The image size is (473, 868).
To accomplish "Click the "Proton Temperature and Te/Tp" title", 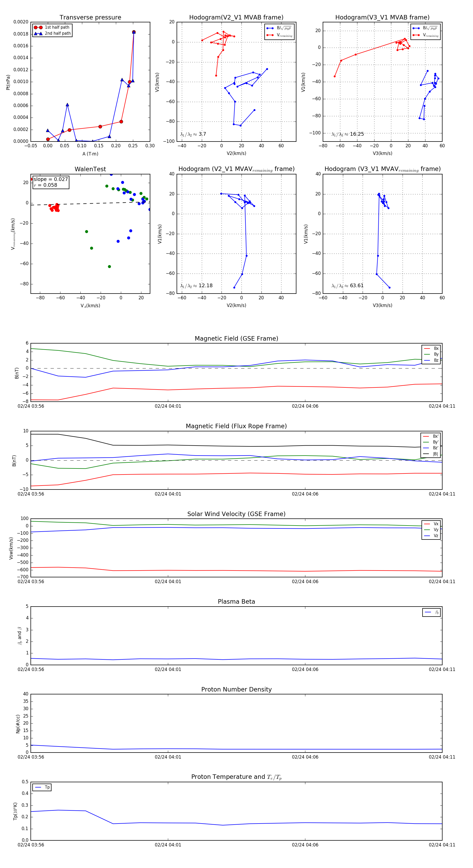I will (x=236, y=777).
